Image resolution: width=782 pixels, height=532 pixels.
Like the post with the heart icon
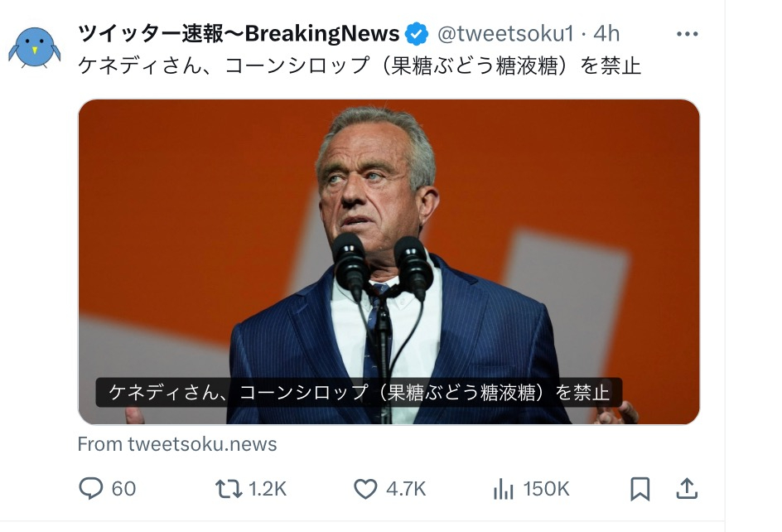pos(365,489)
